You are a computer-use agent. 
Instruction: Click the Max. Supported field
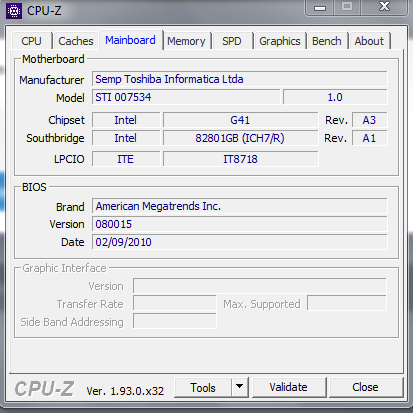347,304
